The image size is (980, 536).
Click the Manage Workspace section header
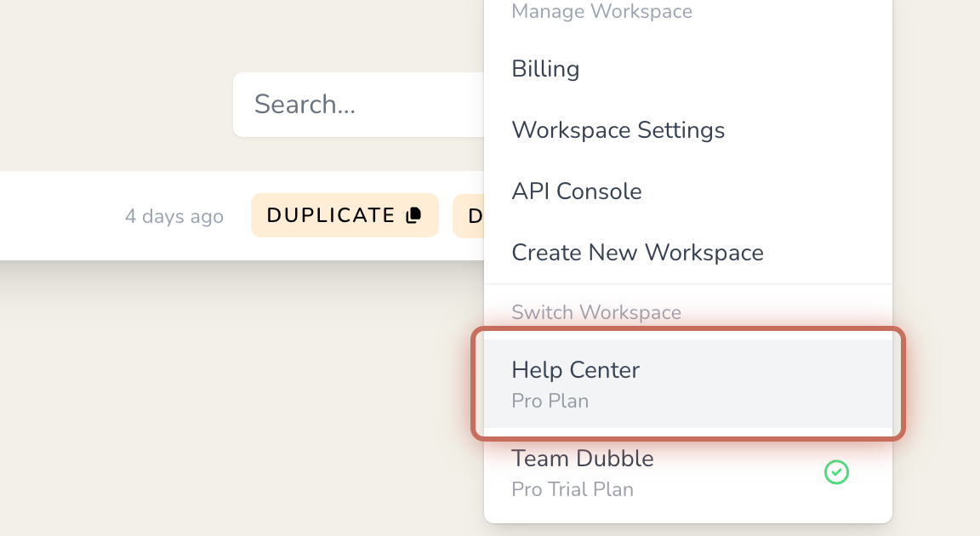click(602, 11)
